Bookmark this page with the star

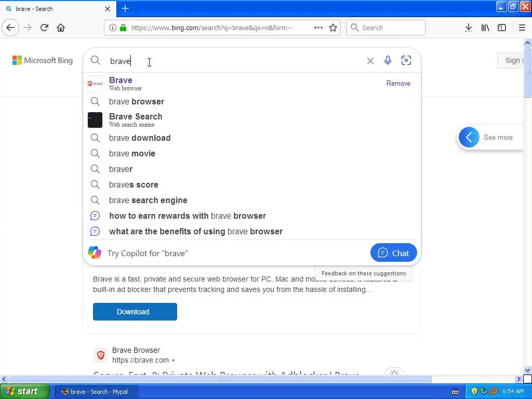click(333, 28)
